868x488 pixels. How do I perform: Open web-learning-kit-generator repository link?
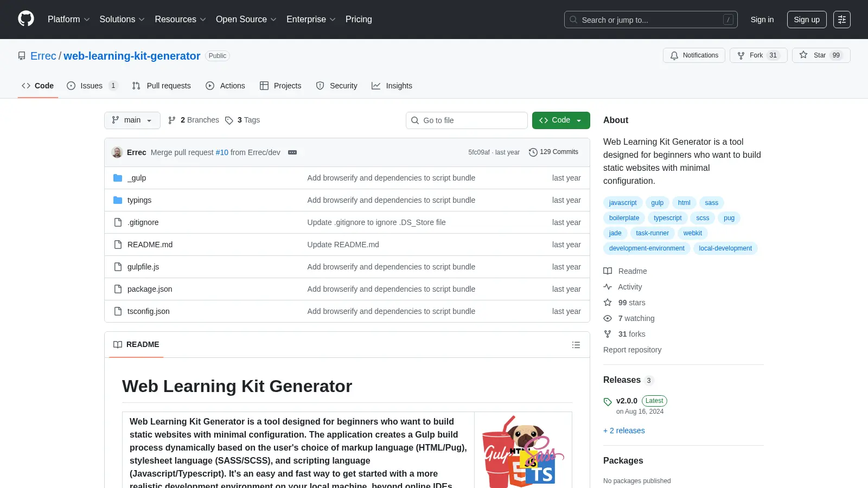pyautogui.click(x=132, y=56)
